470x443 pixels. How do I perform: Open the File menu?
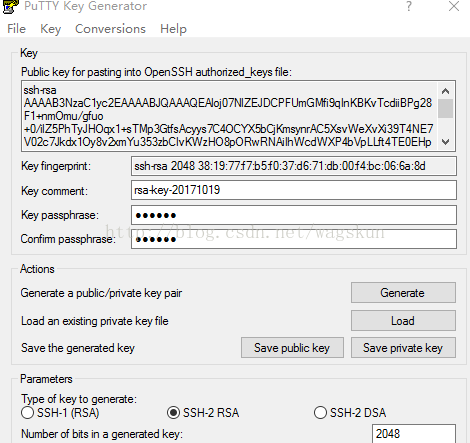coord(16,29)
